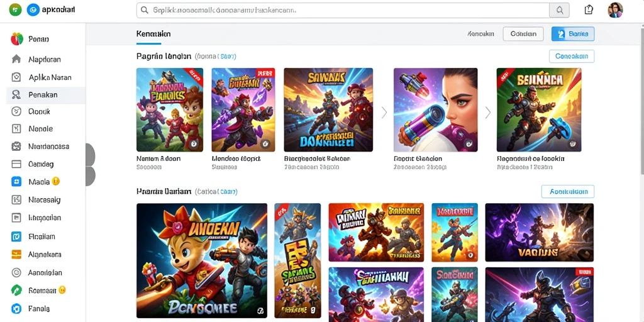Click the Oandag card icon
This screenshot has height=322, width=644.
point(16,164)
